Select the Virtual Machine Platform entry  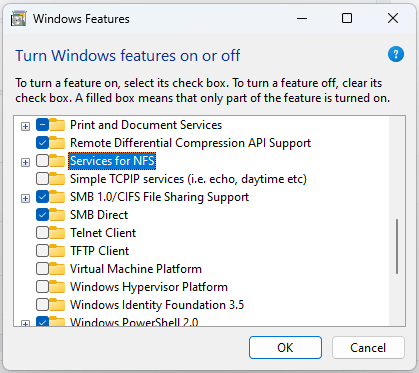[136, 269]
